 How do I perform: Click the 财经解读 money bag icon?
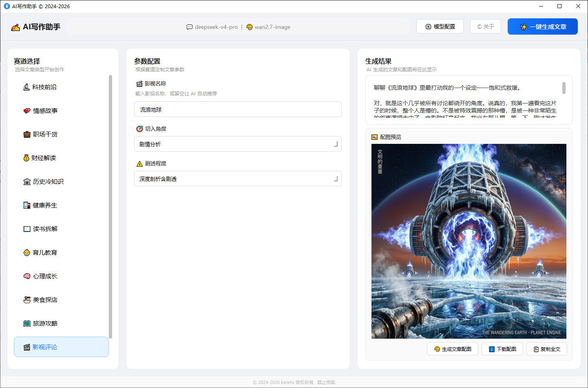(27, 158)
